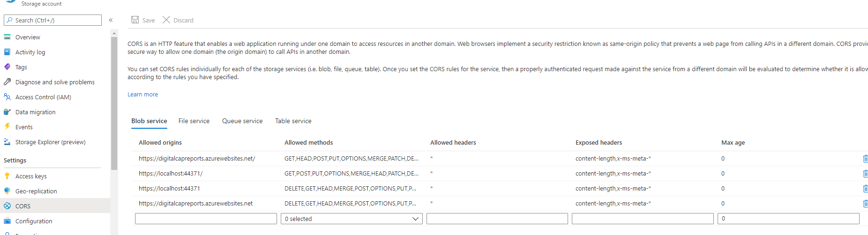Click the Events lightning icon

point(7,127)
